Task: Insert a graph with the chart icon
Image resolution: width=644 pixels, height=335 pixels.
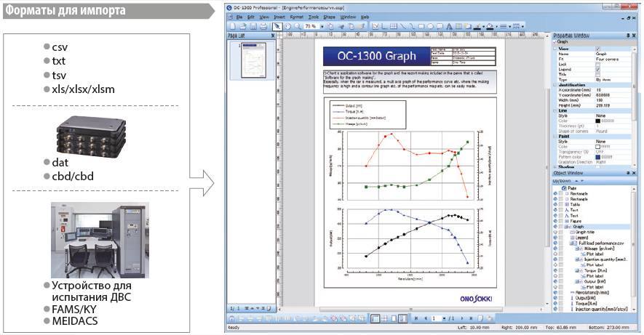Action: click(x=375, y=27)
